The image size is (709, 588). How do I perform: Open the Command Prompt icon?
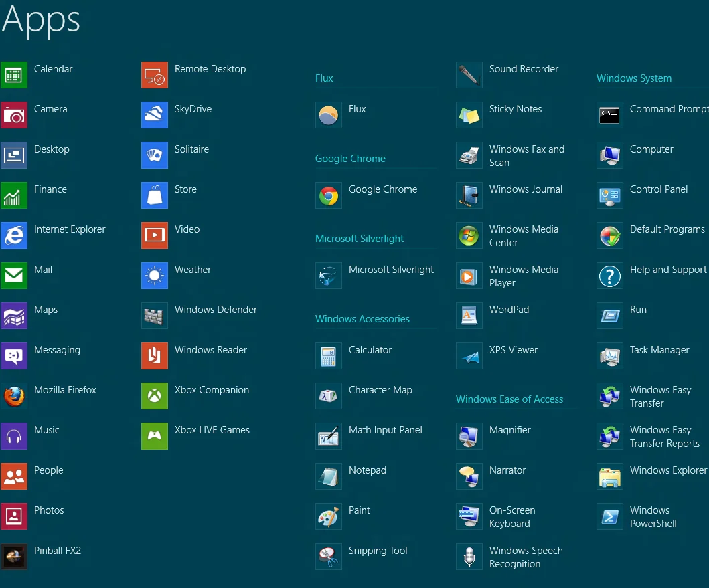tap(609, 115)
